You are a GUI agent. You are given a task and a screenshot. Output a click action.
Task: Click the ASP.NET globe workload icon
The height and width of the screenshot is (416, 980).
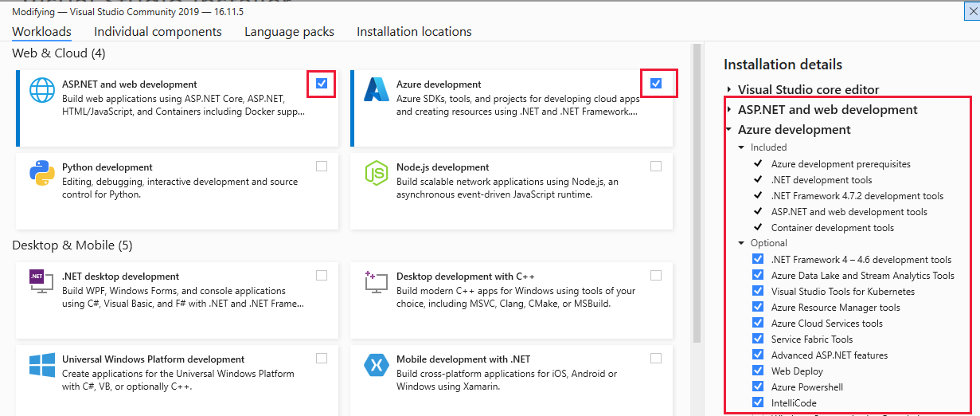point(42,90)
